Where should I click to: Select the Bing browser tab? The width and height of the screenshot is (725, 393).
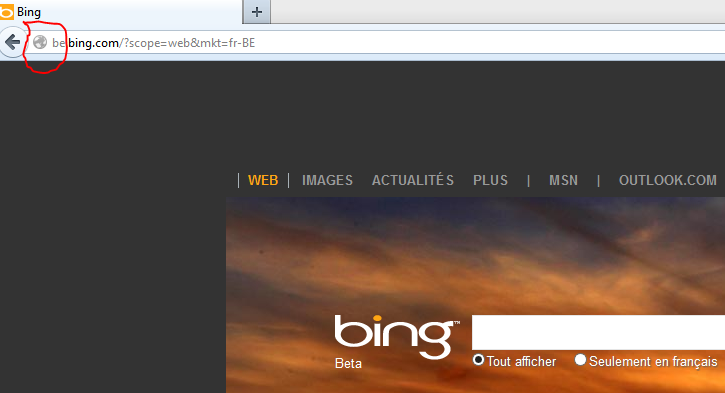click(x=121, y=12)
